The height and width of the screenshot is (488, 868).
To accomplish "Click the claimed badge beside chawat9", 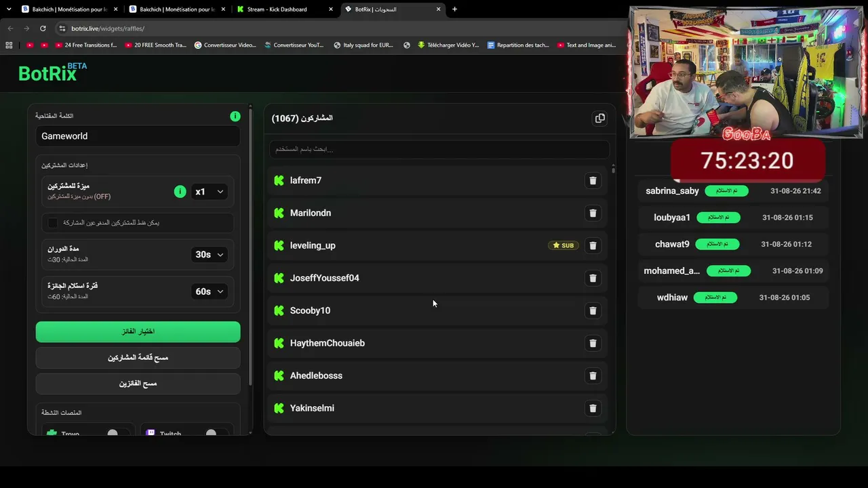I will click(717, 244).
